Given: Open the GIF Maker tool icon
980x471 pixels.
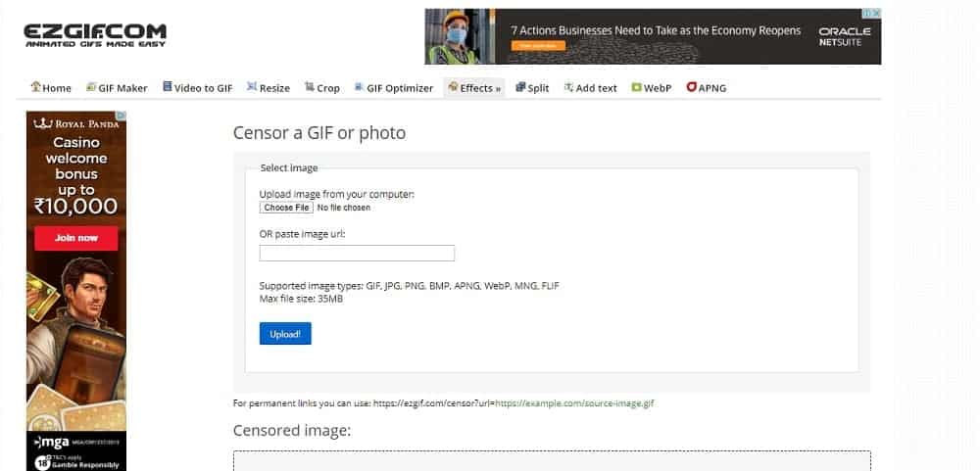Looking at the screenshot, I should click(x=91, y=87).
